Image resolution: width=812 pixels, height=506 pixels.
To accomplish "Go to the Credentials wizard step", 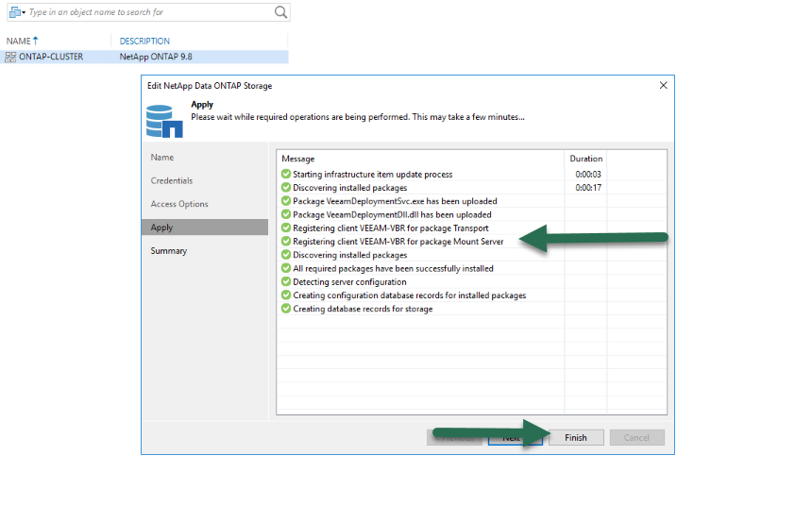I will [172, 180].
